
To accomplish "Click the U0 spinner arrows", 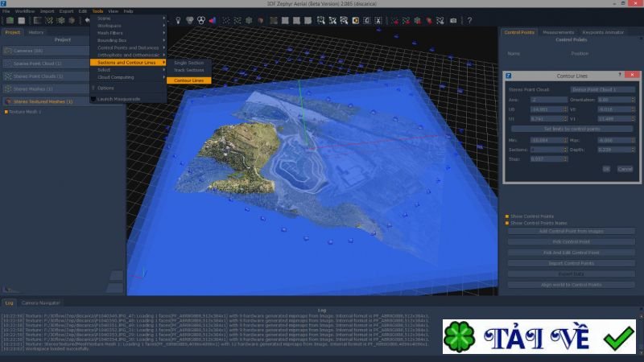I will coord(565,109).
